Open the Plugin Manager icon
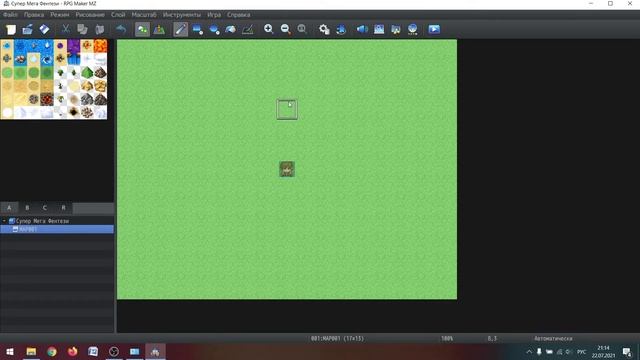The width and height of the screenshot is (640, 360). (341, 29)
